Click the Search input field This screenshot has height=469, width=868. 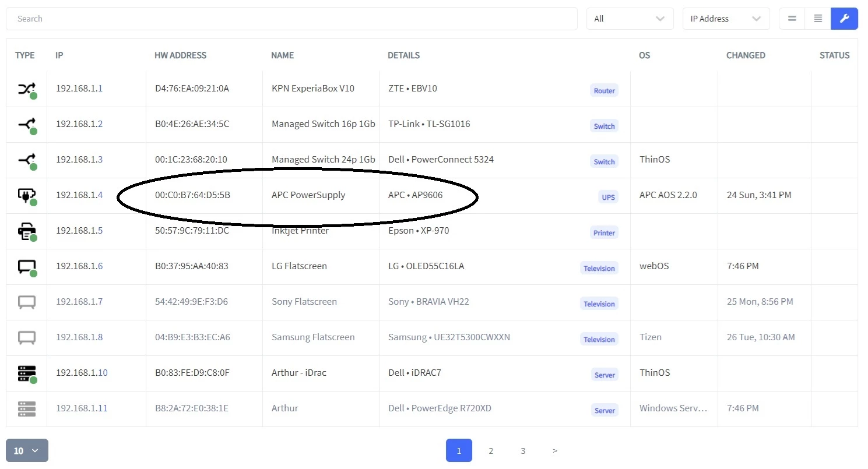pyautogui.click(x=291, y=19)
